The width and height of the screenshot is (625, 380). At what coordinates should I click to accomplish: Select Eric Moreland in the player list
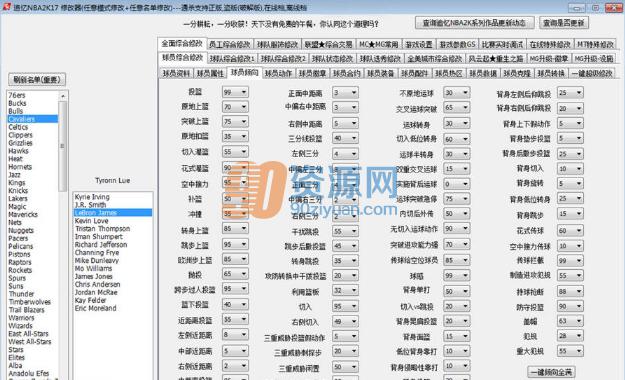[113, 308]
